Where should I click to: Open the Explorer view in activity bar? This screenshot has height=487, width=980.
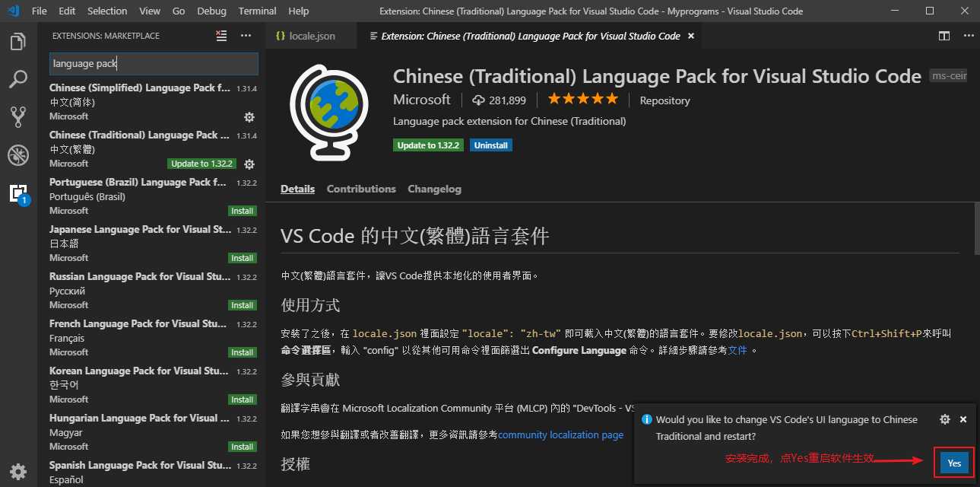tap(18, 41)
